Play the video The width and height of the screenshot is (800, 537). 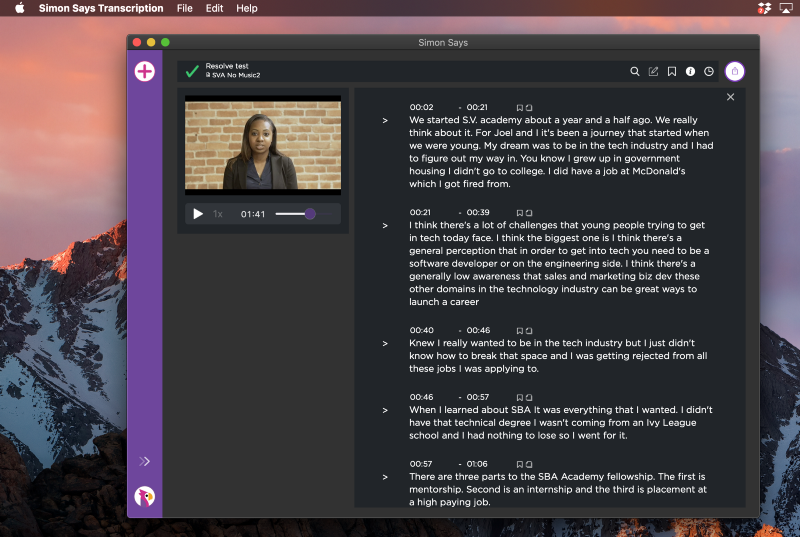click(198, 214)
